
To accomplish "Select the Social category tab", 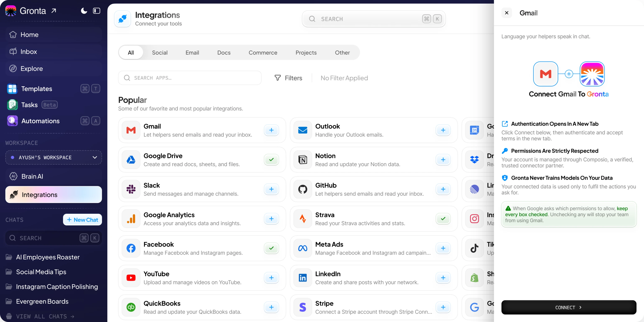I will point(160,52).
